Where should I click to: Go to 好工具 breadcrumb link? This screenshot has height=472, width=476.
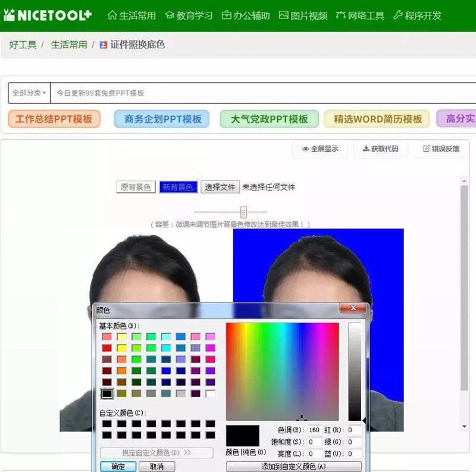pos(23,45)
